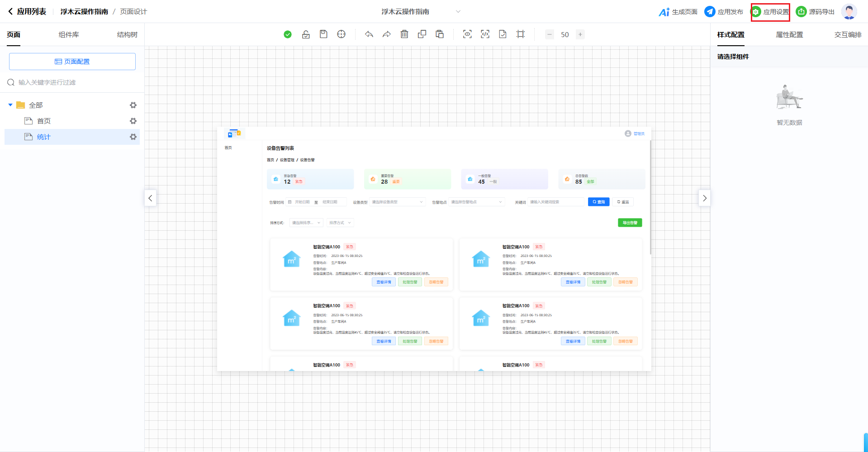Collapse the 全部 folder tree
868x452 pixels.
tap(10, 105)
